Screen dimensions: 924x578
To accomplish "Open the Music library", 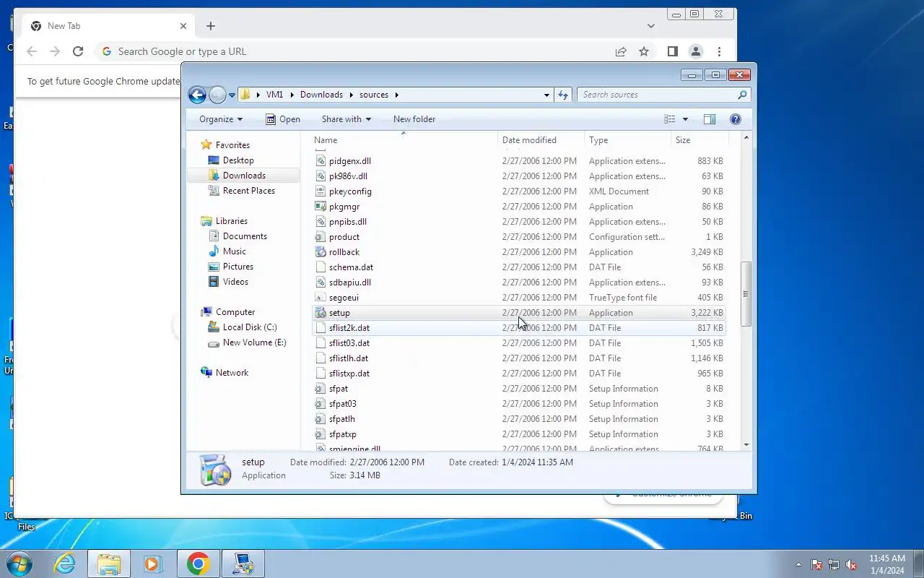I will pos(235,251).
